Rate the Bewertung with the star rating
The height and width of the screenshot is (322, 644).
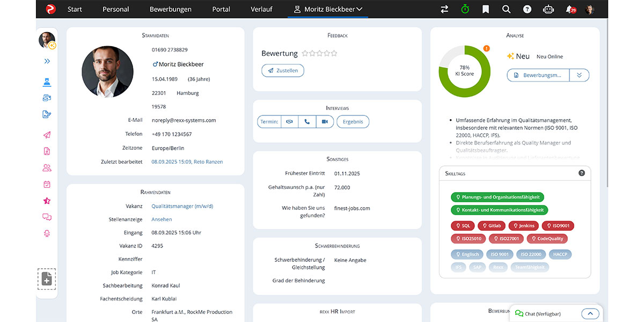(x=319, y=53)
